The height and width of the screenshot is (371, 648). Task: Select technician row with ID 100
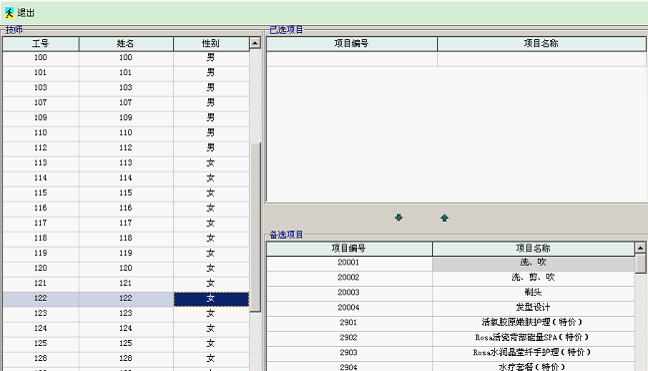click(126, 58)
